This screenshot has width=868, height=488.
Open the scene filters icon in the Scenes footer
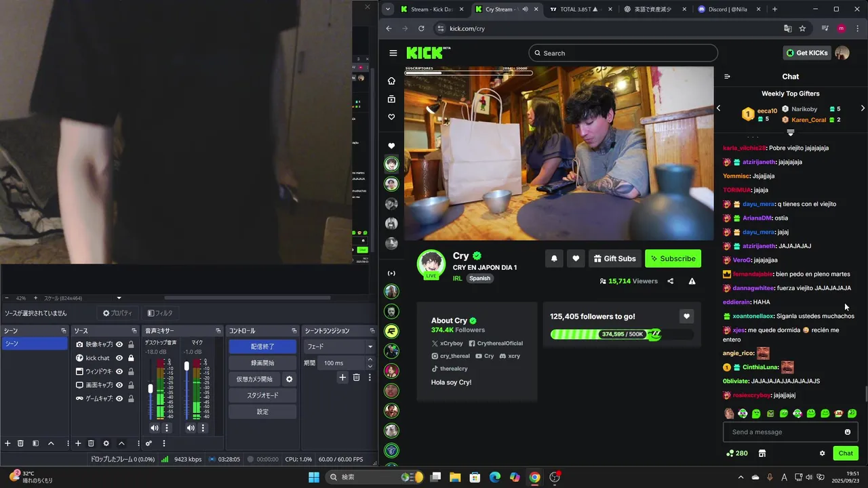pyautogui.click(x=35, y=443)
